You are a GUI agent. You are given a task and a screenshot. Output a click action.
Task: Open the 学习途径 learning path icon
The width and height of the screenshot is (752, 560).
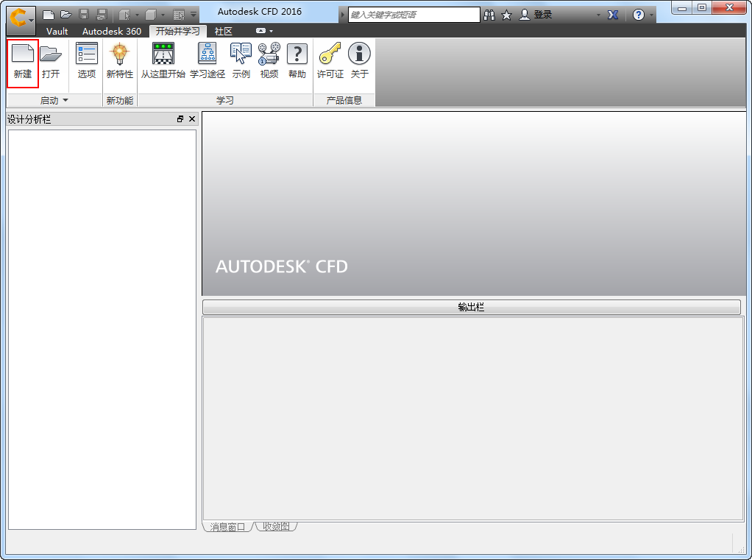[207, 53]
